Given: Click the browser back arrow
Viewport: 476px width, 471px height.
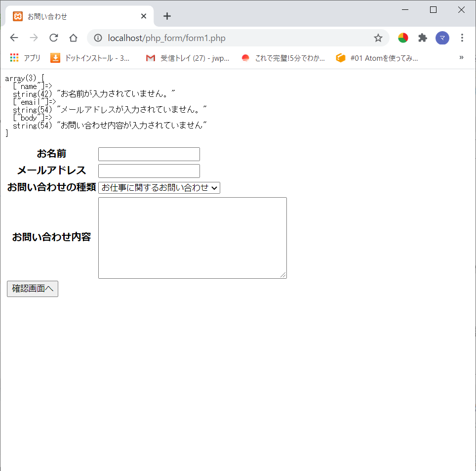Looking at the screenshot, I should [x=14, y=38].
